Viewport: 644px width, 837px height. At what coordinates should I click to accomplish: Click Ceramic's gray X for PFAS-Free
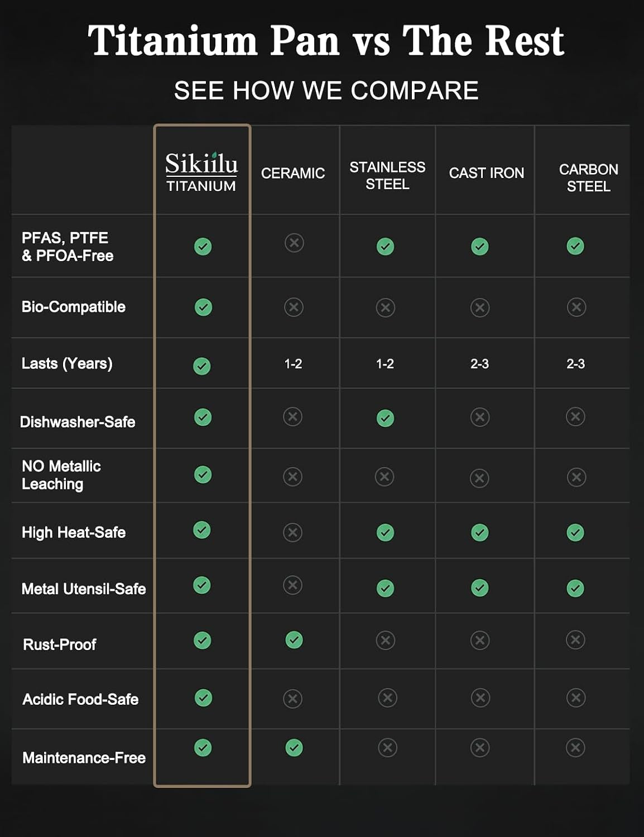(x=294, y=243)
